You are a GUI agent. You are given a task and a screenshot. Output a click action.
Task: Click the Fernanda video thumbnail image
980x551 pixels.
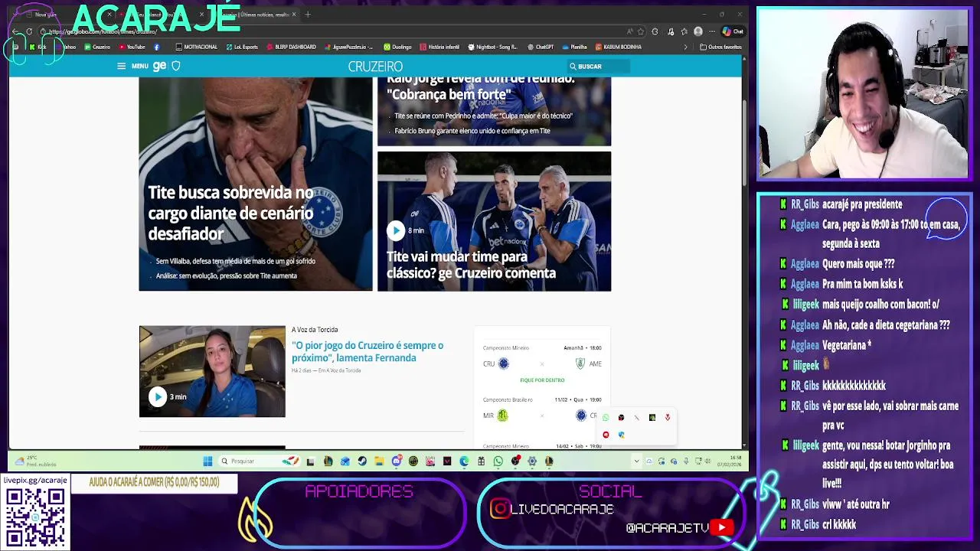coord(212,371)
